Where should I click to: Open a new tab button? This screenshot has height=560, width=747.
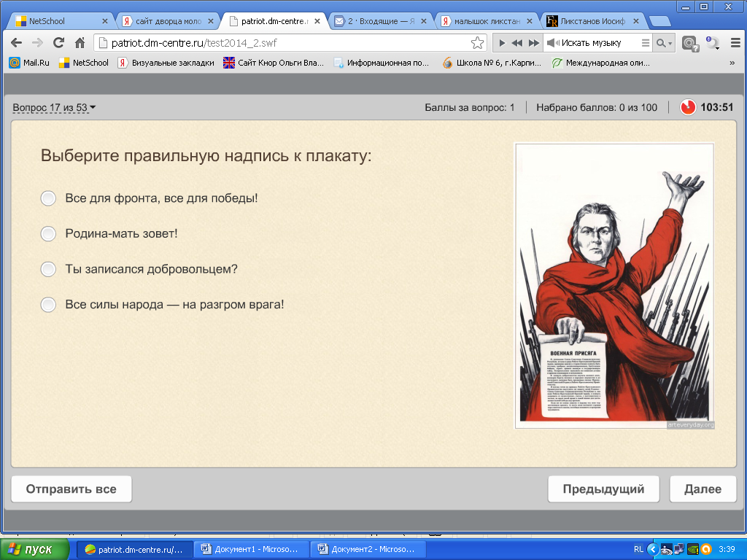[659, 21]
